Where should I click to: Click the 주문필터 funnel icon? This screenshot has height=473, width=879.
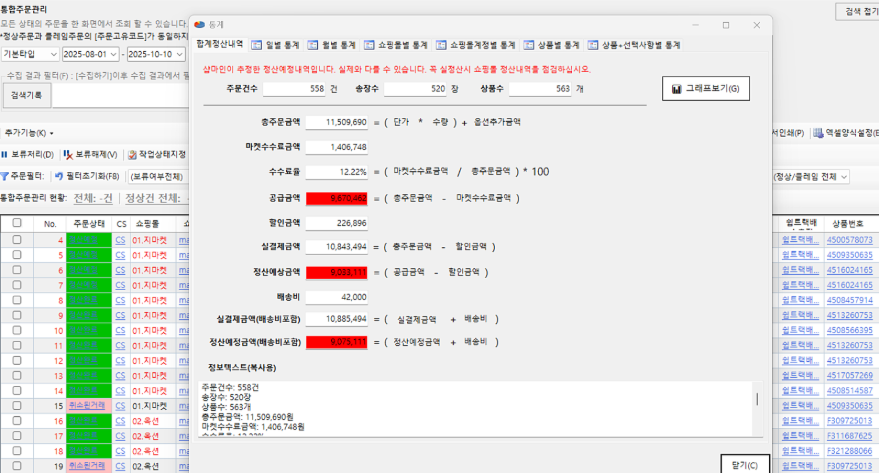point(6,176)
